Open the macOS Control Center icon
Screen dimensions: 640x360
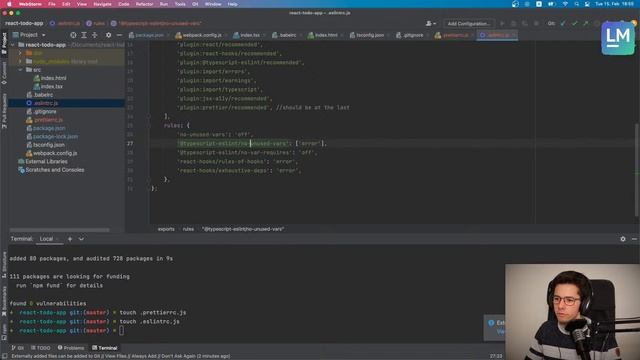click(587, 4)
